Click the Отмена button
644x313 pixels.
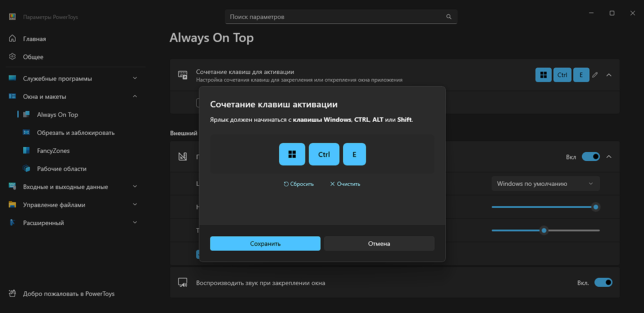[x=379, y=243]
